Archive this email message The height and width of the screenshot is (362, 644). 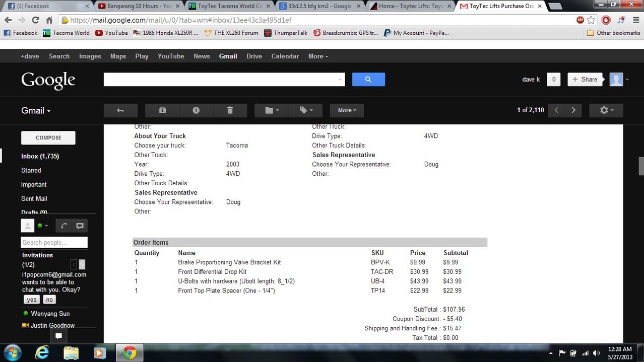162,110
